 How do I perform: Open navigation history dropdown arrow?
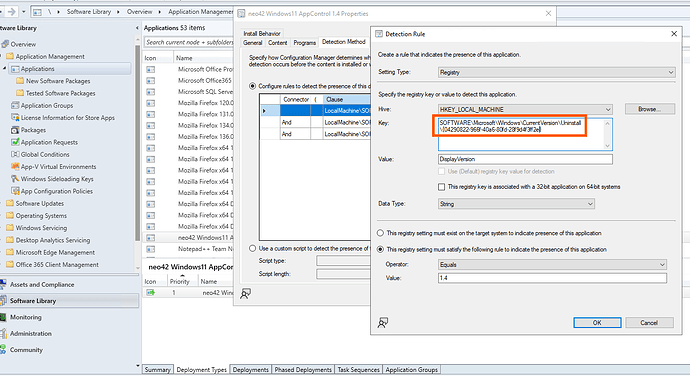[23, 12]
